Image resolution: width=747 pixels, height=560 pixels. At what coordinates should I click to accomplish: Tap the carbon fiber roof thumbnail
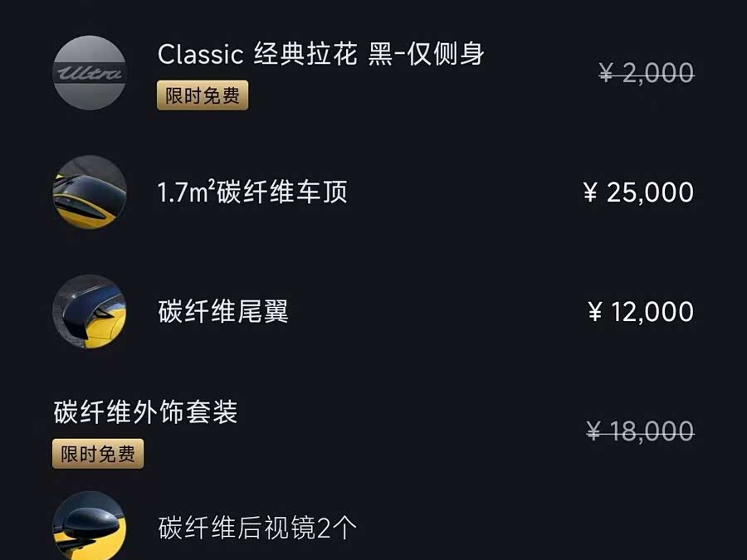point(90,192)
